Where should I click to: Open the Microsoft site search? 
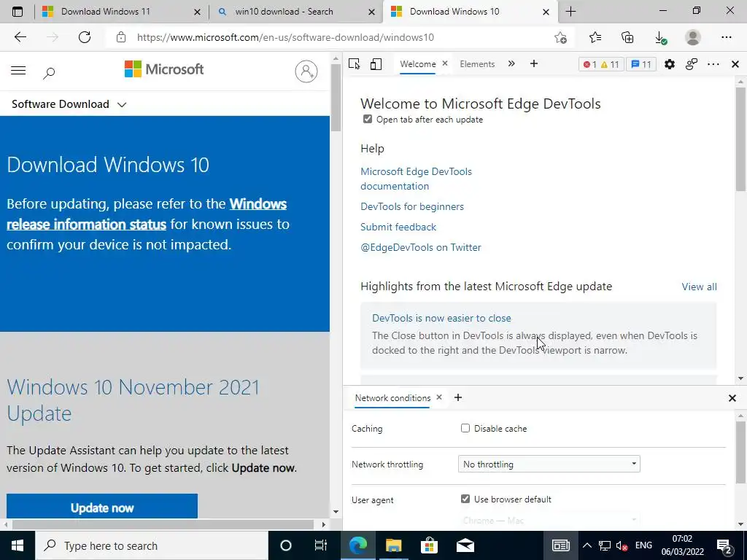tap(49, 72)
